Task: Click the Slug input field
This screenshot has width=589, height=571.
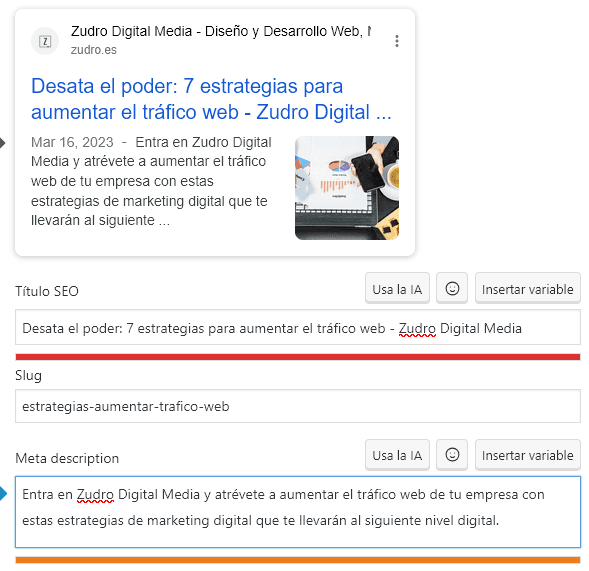Action: click(298, 406)
